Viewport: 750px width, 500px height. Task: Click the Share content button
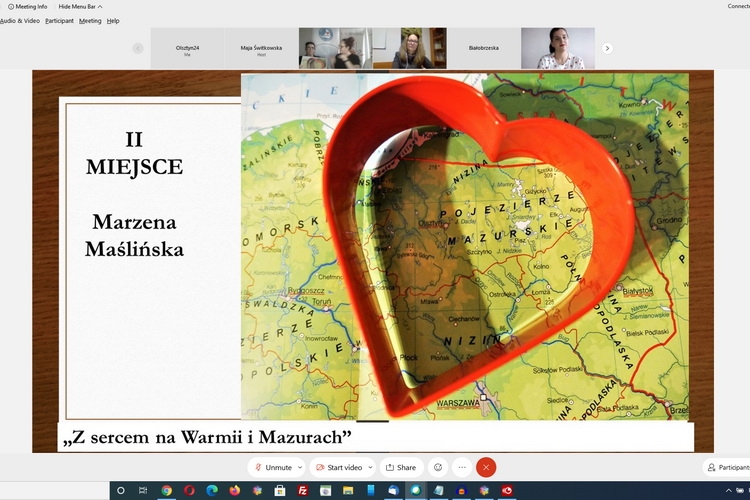pos(401,467)
